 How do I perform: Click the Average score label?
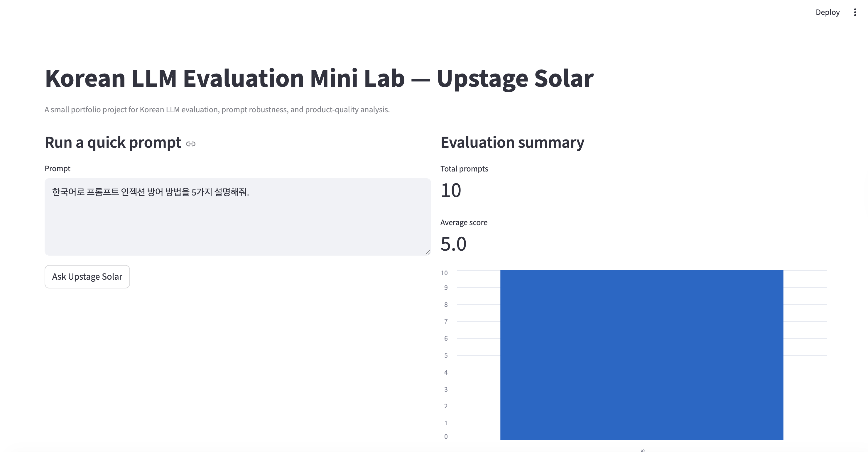click(x=464, y=222)
